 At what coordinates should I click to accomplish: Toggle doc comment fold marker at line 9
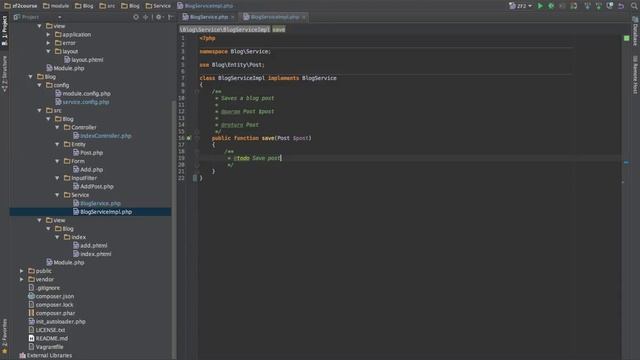click(x=197, y=91)
